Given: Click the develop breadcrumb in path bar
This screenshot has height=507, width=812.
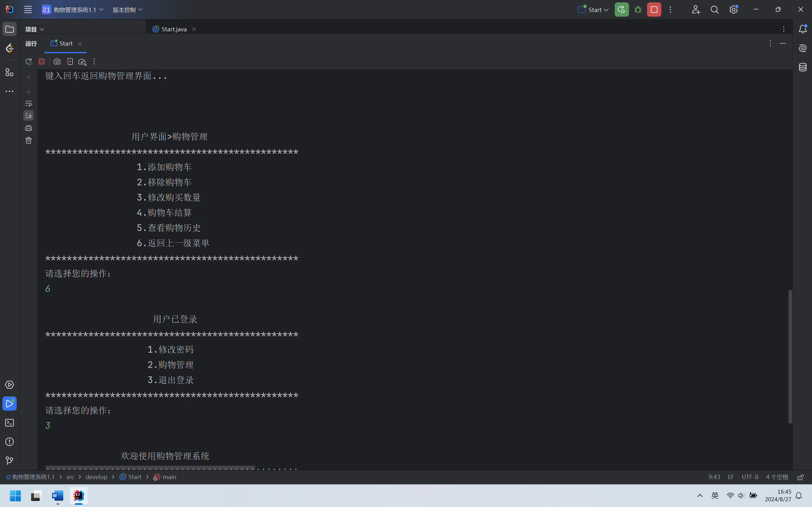Looking at the screenshot, I should click(x=96, y=477).
